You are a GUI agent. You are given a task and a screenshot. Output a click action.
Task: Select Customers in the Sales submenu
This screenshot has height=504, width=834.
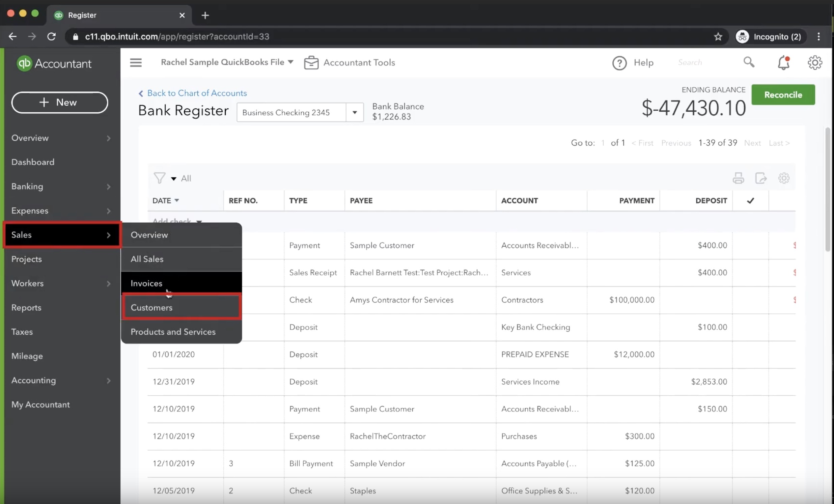(x=182, y=307)
